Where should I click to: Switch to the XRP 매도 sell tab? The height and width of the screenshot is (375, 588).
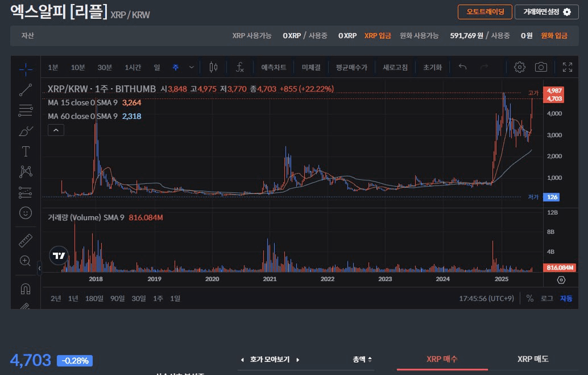point(533,359)
